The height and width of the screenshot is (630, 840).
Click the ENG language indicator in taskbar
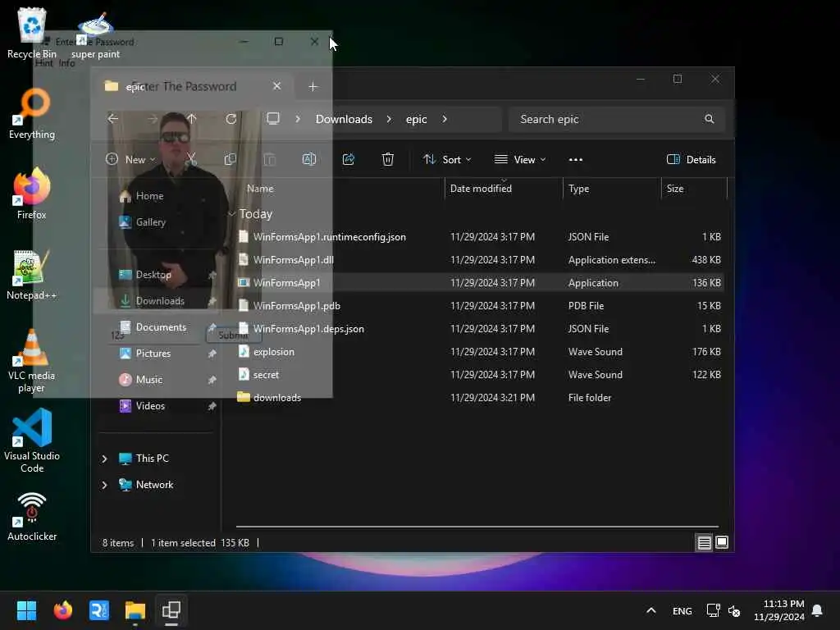tap(682, 610)
